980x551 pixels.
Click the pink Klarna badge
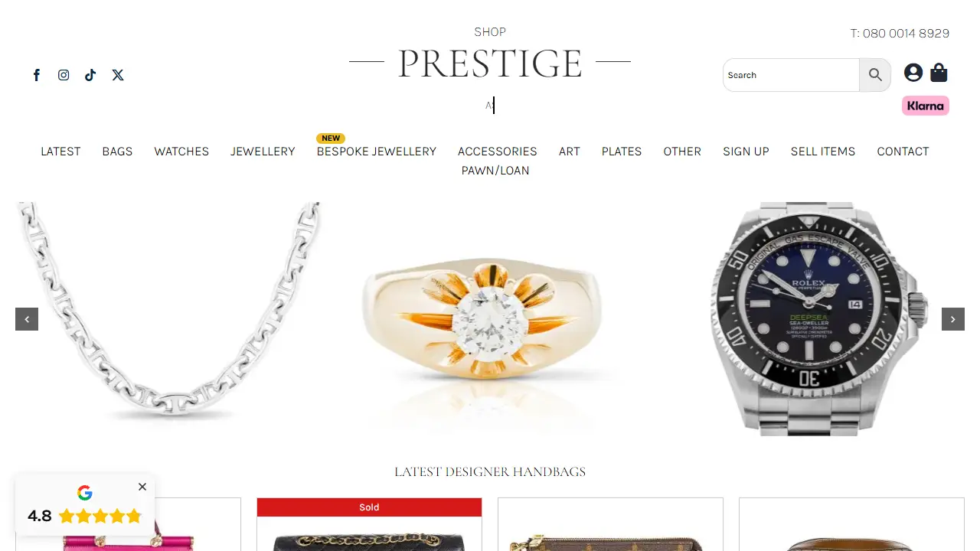point(926,106)
